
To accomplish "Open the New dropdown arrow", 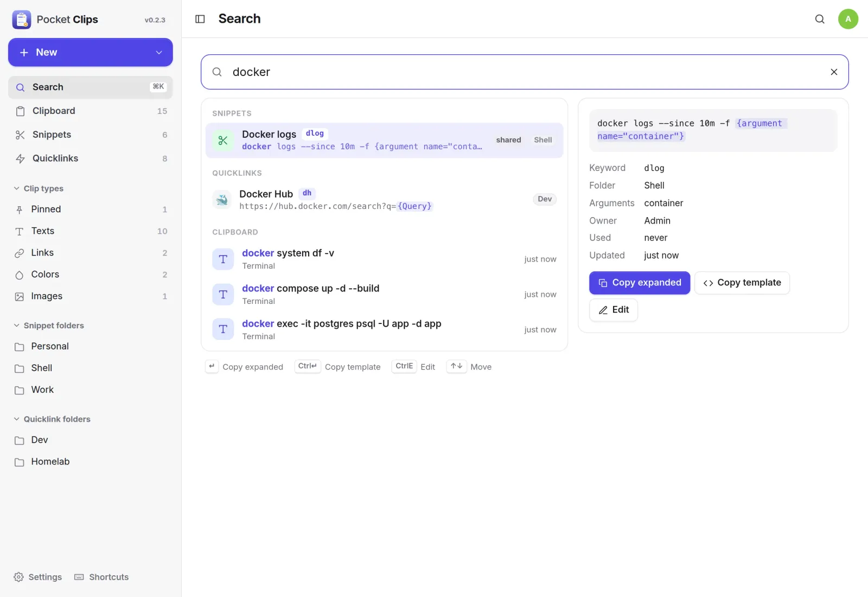I will [x=159, y=53].
